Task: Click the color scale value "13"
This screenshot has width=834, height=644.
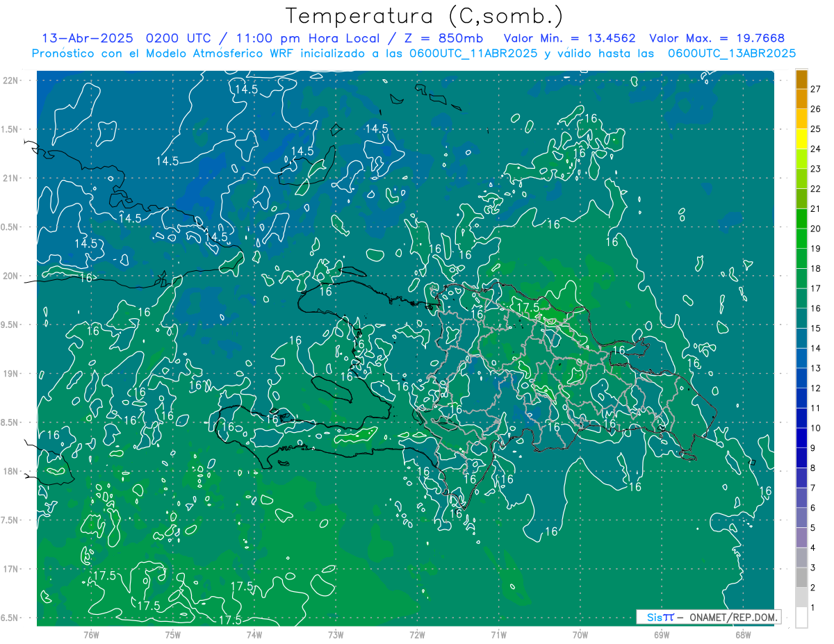Action: click(x=816, y=368)
